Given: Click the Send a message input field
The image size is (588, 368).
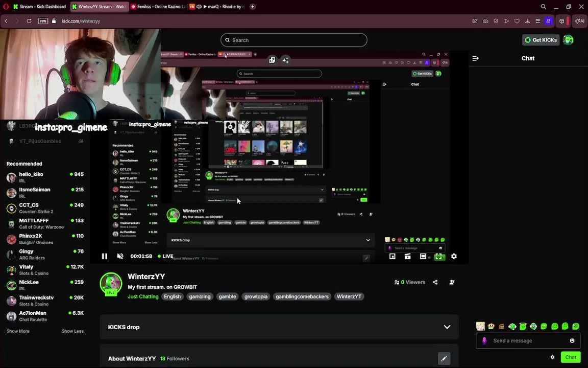Looking at the screenshot, I should (528, 341).
